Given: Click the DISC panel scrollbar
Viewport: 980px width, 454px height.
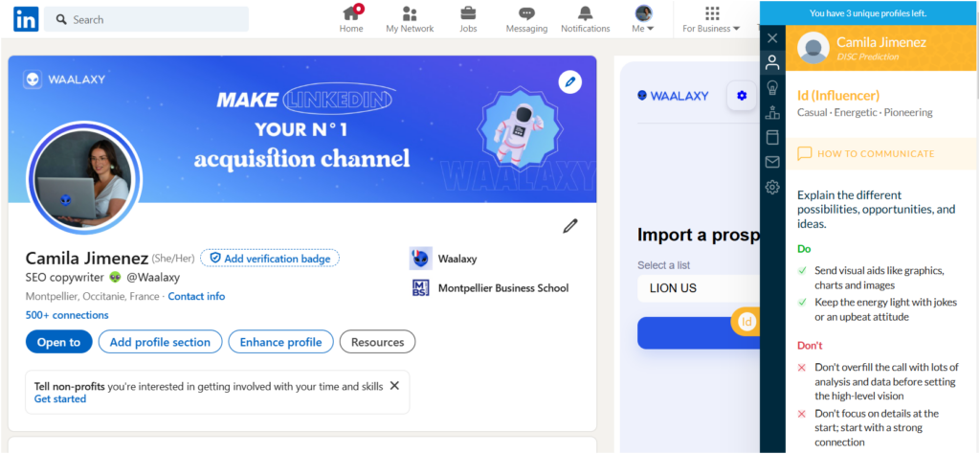Looking at the screenshot, I should [x=977, y=62].
